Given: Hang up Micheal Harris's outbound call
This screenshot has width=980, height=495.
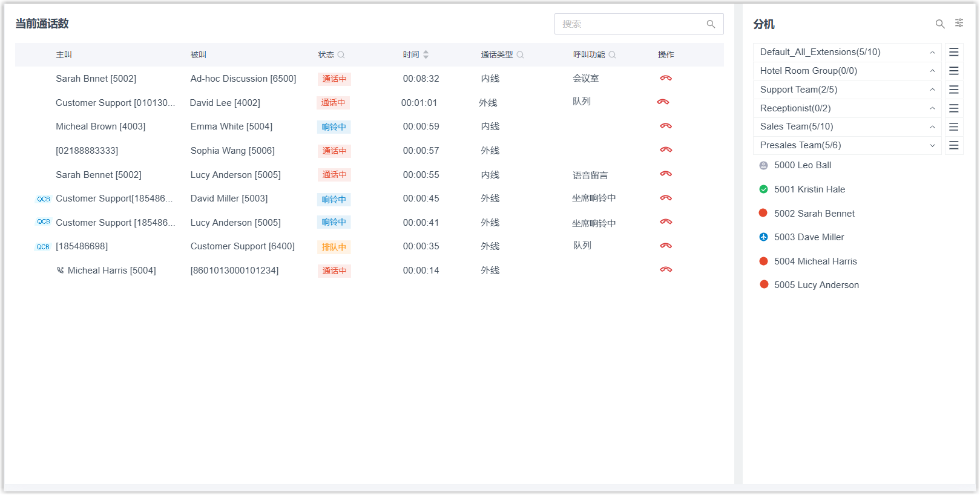Looking at the screenshot, I should pos(666,270).
